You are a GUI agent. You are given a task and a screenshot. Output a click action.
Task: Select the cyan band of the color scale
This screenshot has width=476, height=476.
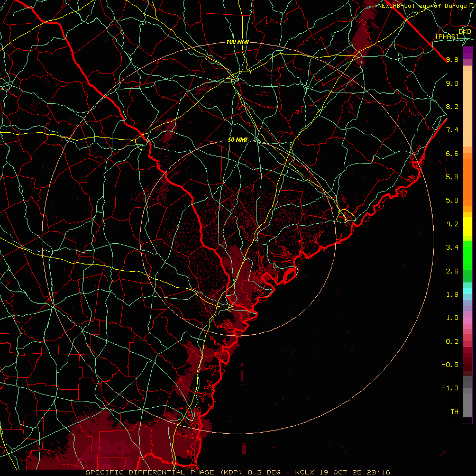pos(467,290)
